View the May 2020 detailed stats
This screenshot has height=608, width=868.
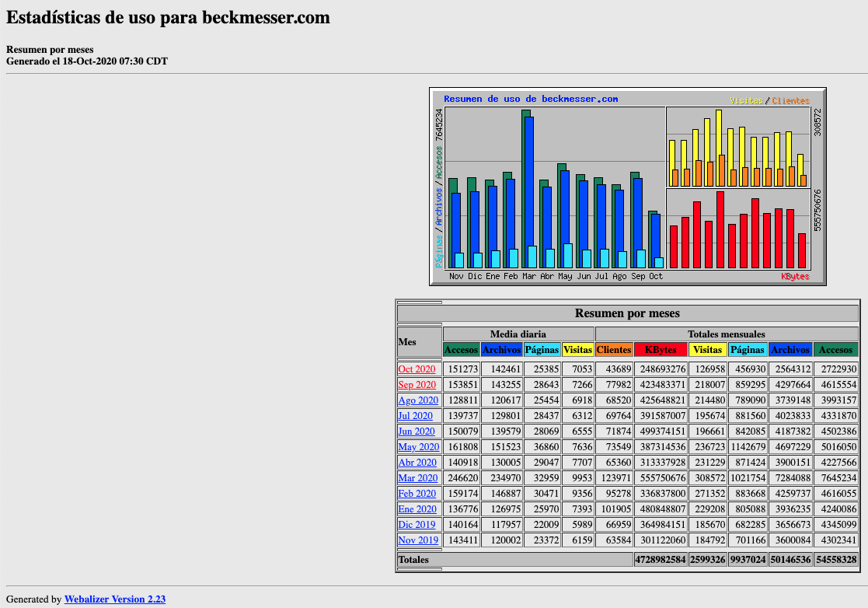417,446
